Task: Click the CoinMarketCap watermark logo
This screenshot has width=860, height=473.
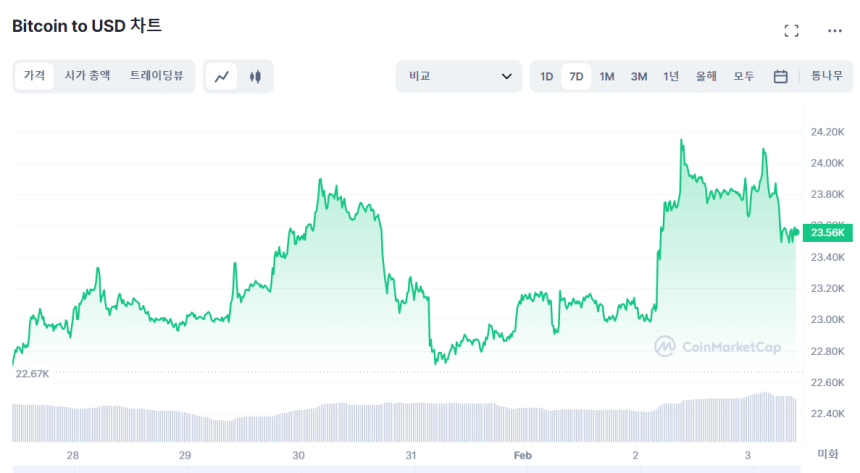Action: click(718, 346)
